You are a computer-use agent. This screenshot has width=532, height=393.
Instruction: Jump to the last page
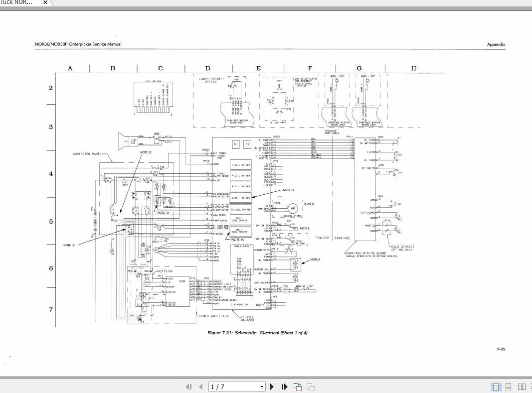tap(284, 387)
